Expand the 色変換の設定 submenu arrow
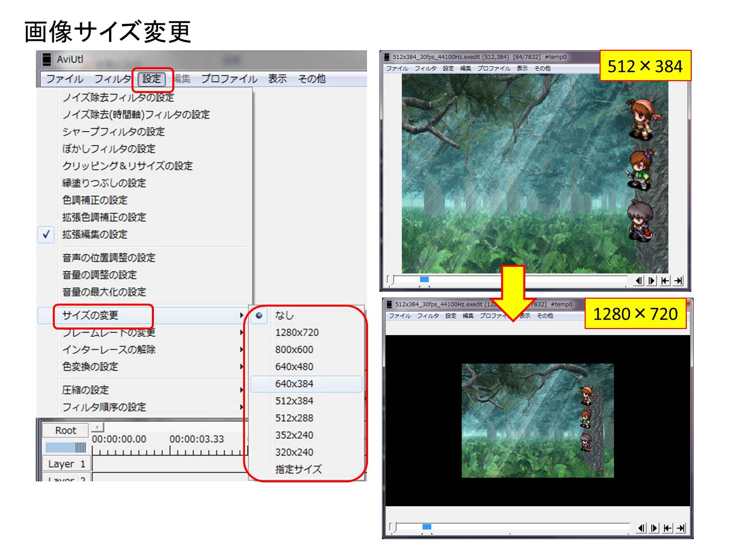 [241, 366]
